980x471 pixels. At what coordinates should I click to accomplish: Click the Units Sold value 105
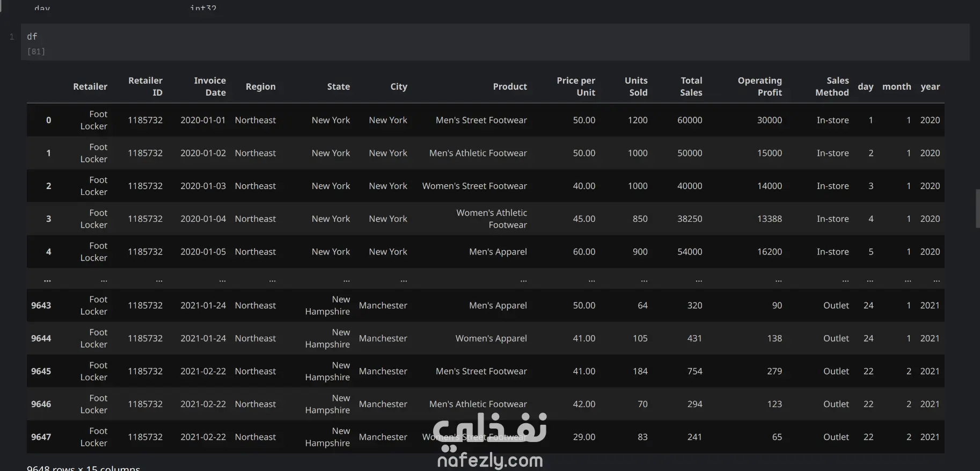click(640, 338)
